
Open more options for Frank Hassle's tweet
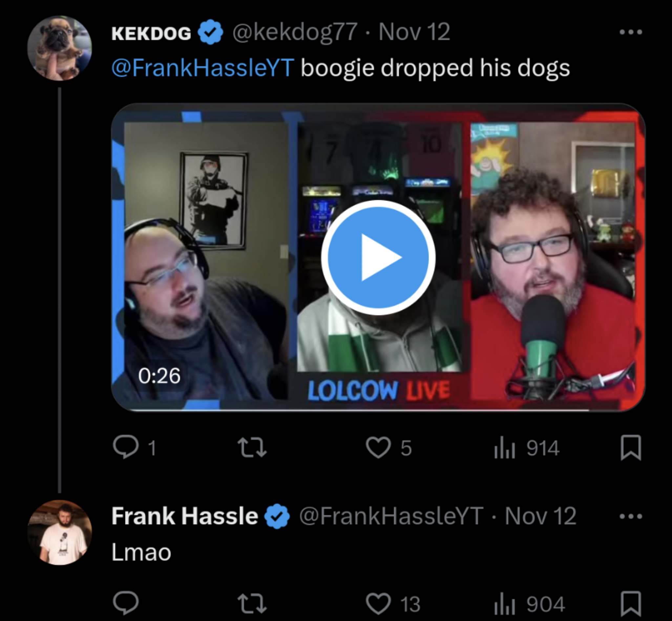[x=631, y=516]
